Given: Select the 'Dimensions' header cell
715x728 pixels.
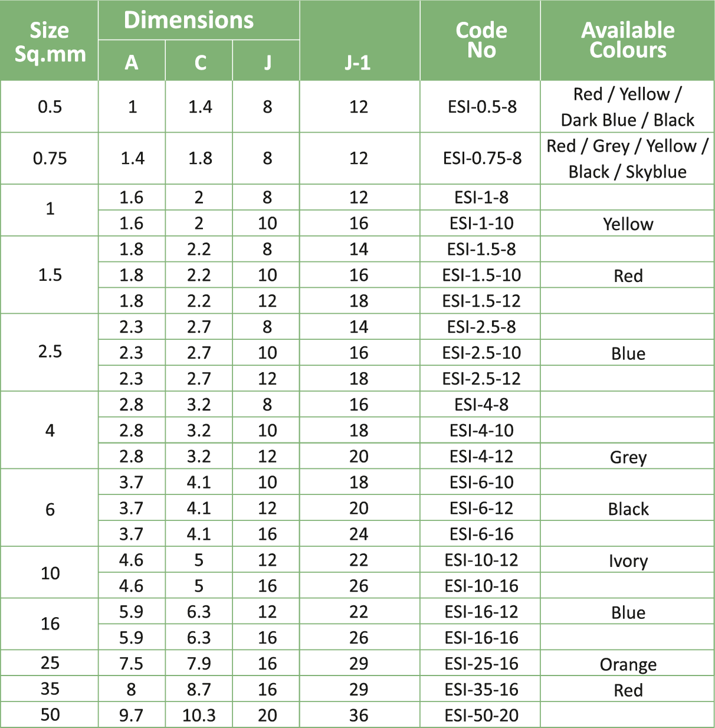Looking at the screenshot, I should 189,20.
